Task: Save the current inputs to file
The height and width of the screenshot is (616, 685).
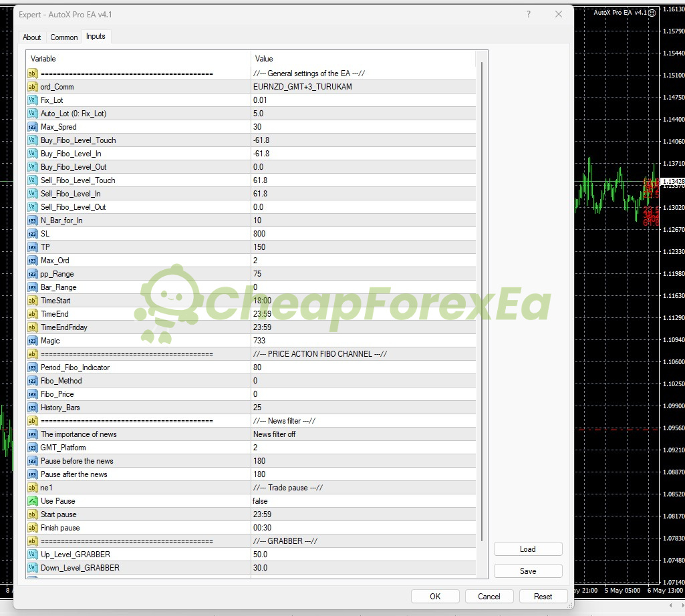Action: pos(528,571)
